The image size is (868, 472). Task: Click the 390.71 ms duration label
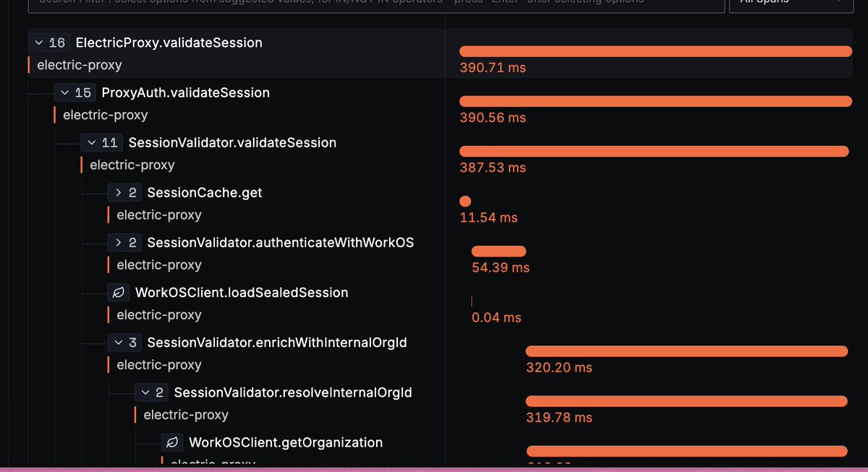click(493, 68)
